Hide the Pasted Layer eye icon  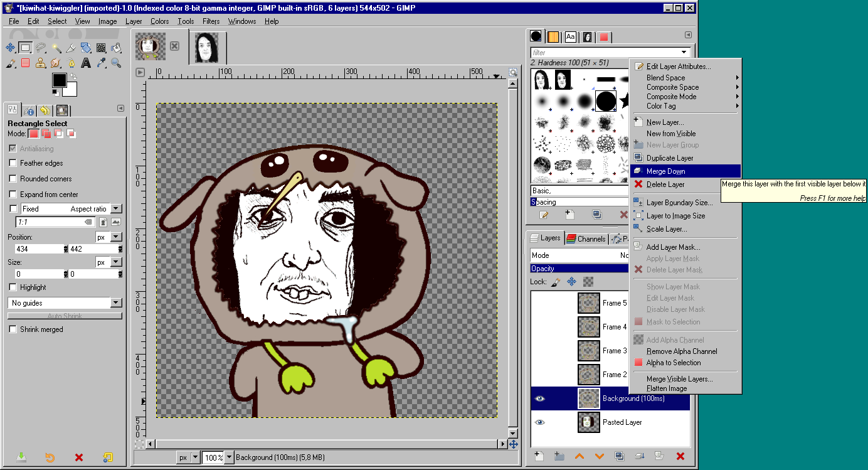(539, 422)
